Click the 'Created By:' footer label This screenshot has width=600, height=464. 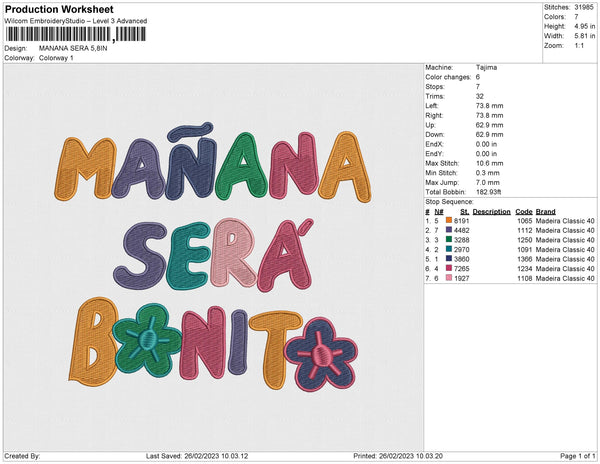22,456
